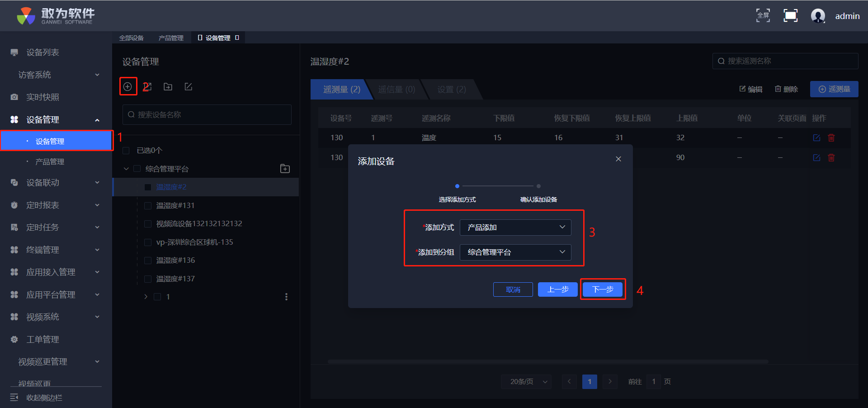The image size is (868, 408).
Task: Switch to the 产品管理 top tab
Action: pyautogui.click(x=171, y=38)
